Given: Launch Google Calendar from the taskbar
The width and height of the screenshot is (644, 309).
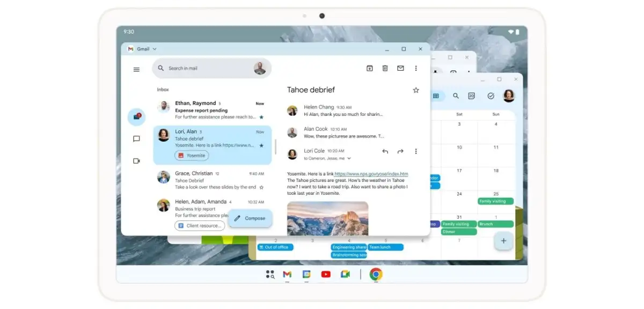Looking at the screenshot, I should pyautogui.click(x=306, y=275).
